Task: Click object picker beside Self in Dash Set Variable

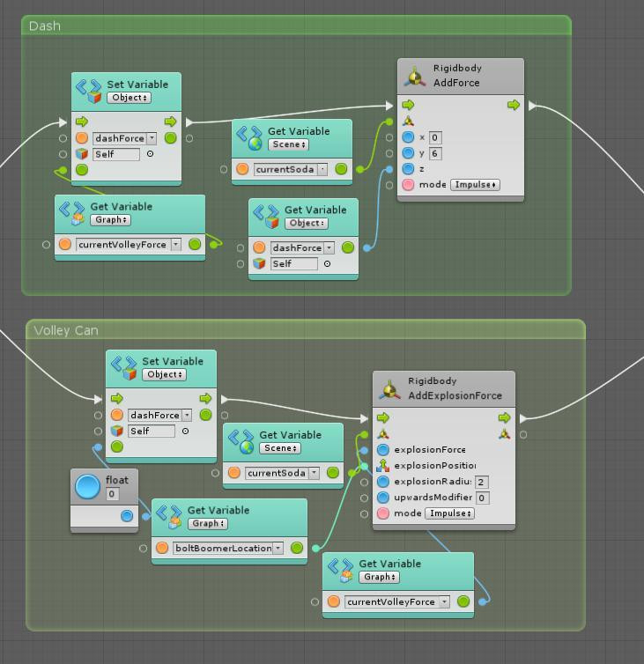Action: click(150, 154)
